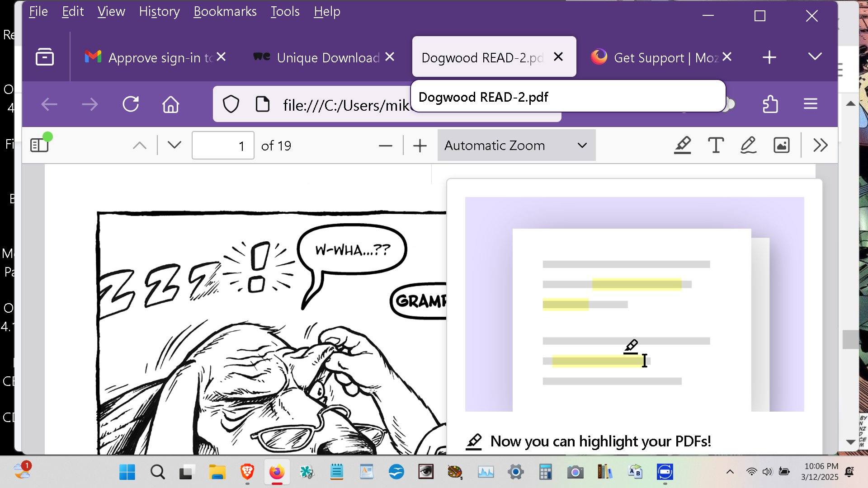This screenshot has width=868, height=488.
Task: Toggle the PDF sidebar
Action: (x=39, y=145)
